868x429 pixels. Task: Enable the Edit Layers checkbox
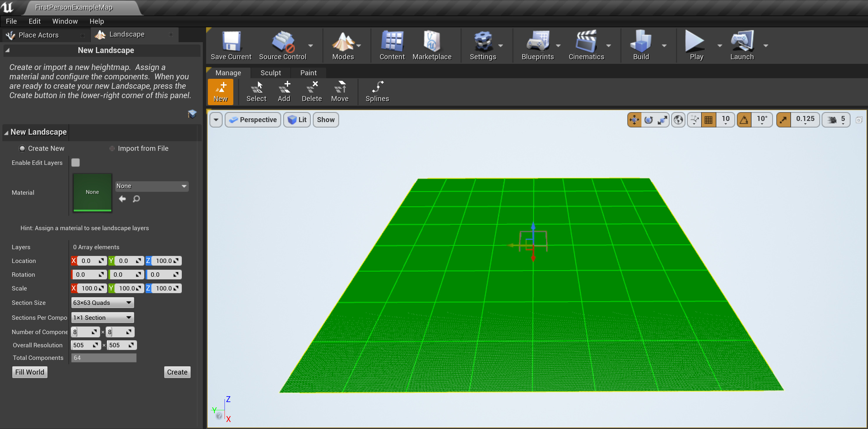[x=76, y=163]
